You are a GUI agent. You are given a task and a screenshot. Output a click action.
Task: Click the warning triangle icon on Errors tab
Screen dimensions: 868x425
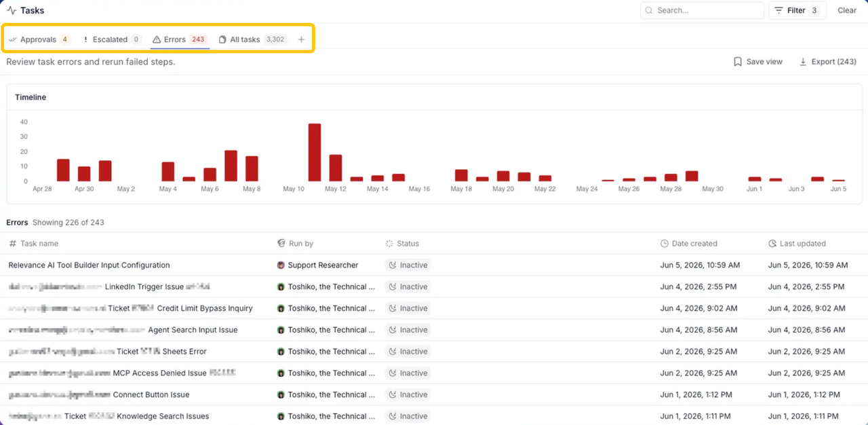coord(157,39)
